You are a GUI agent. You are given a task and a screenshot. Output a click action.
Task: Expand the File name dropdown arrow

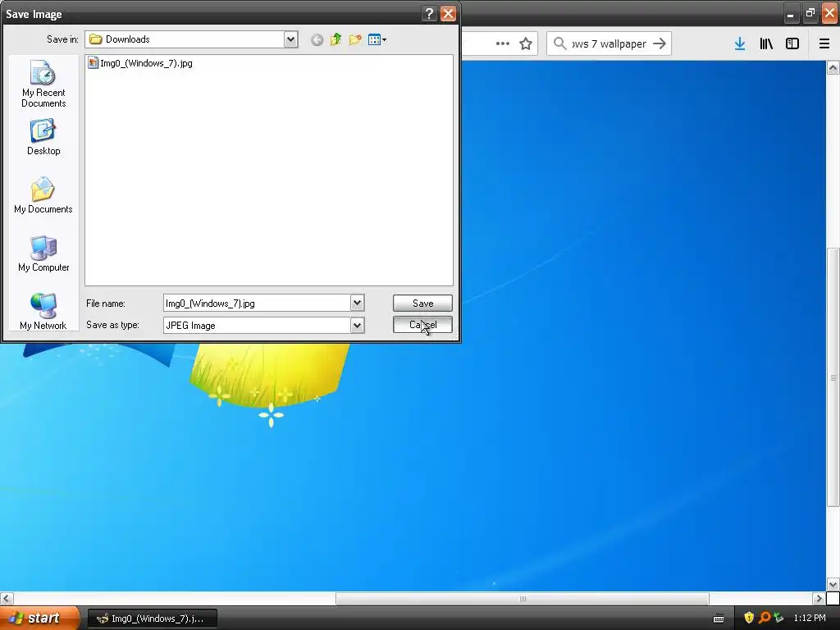point(358,304)
